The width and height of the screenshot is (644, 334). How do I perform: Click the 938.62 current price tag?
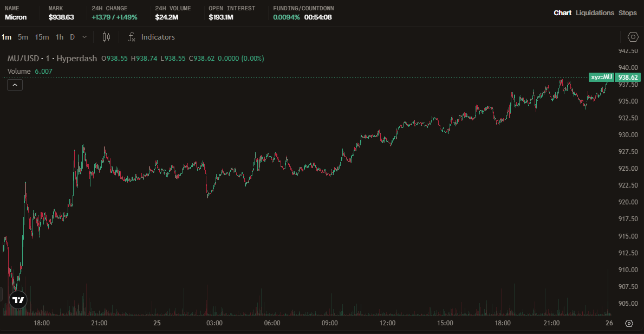tap(628, 78)
